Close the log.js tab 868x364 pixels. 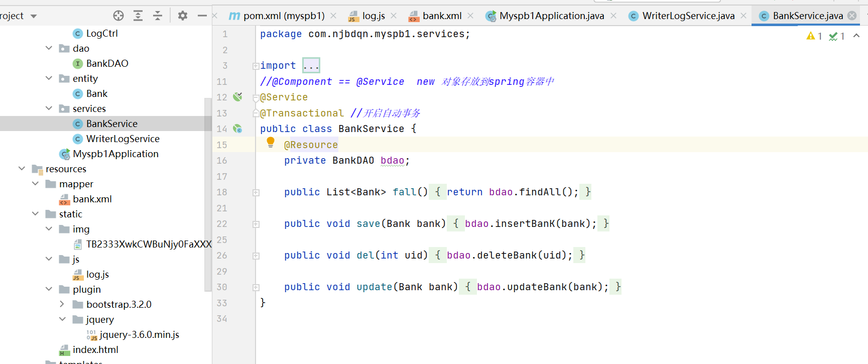394,16
